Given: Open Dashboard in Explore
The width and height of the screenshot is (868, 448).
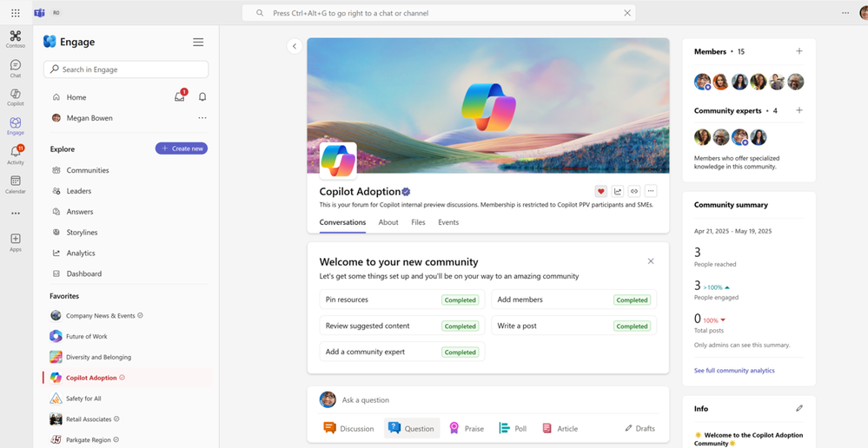Looking at the screenshot, I should click(84, 273).
